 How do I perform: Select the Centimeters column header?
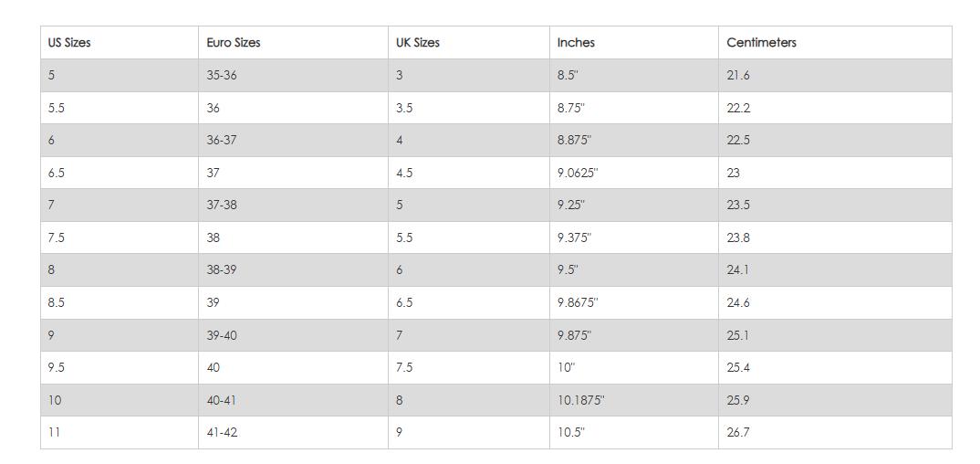[x=761, y=43]
